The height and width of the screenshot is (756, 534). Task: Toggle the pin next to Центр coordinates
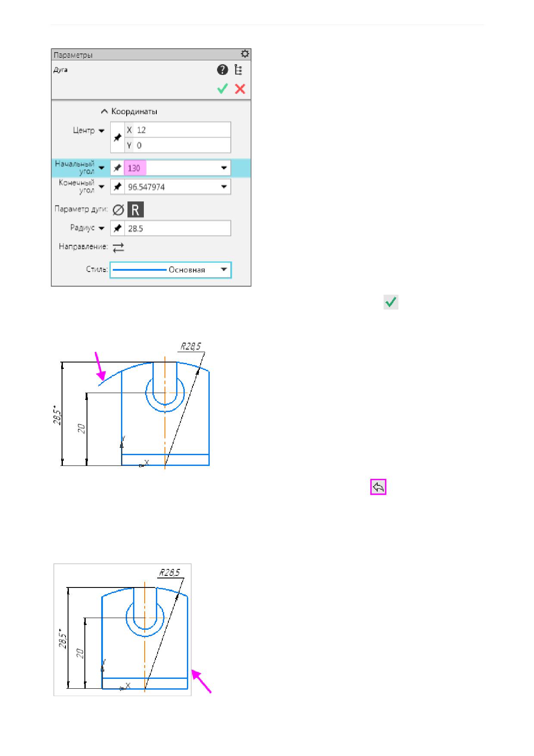coord(118,137)
